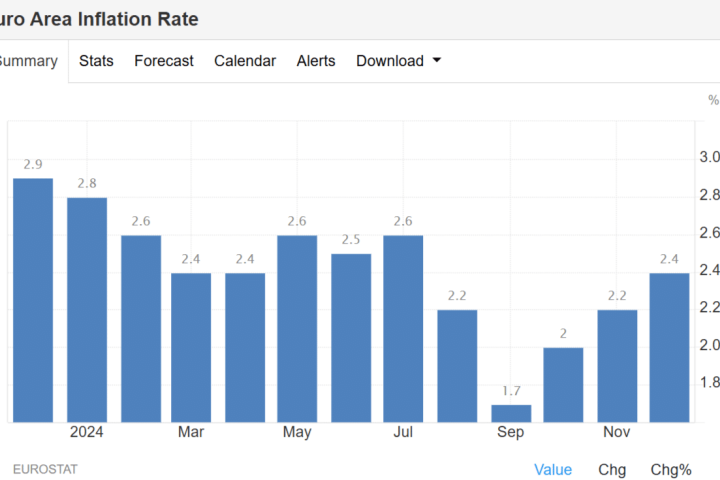Click the 2.9 bar at chart start
The image size is (720, 480).
coord(33,300)
